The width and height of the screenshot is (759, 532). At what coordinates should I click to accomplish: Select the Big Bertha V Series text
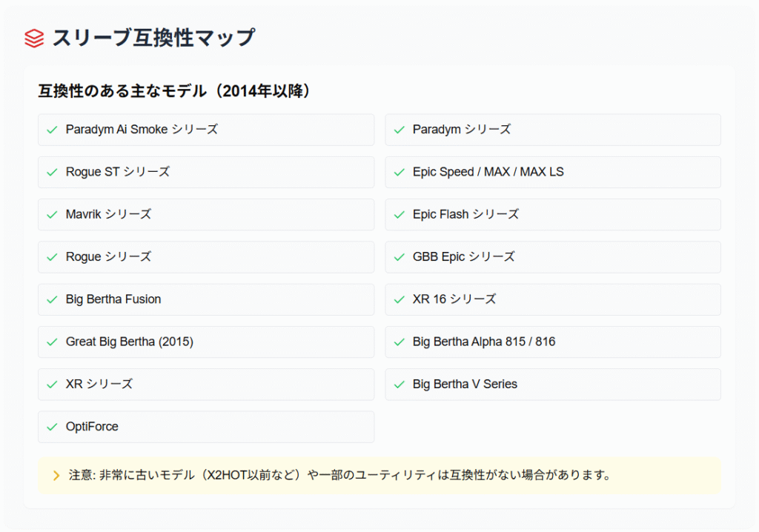pyautogui.click(x=465, y=384)
